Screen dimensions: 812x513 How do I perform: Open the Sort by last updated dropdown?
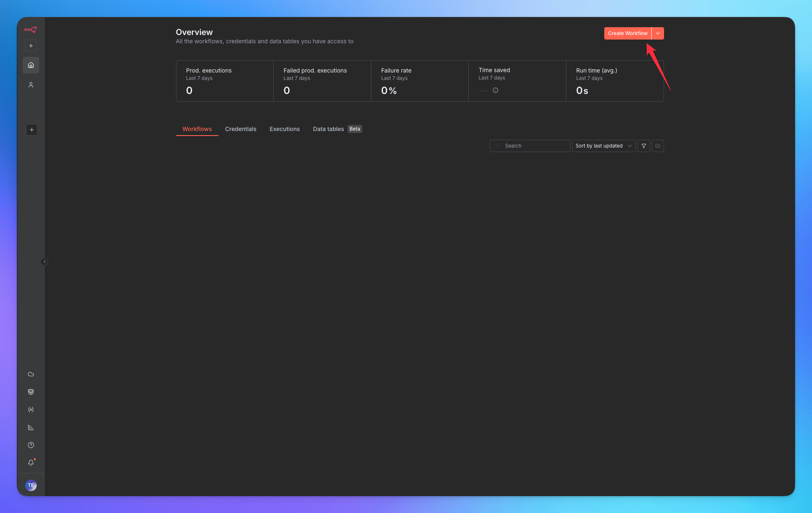(603, 146)
